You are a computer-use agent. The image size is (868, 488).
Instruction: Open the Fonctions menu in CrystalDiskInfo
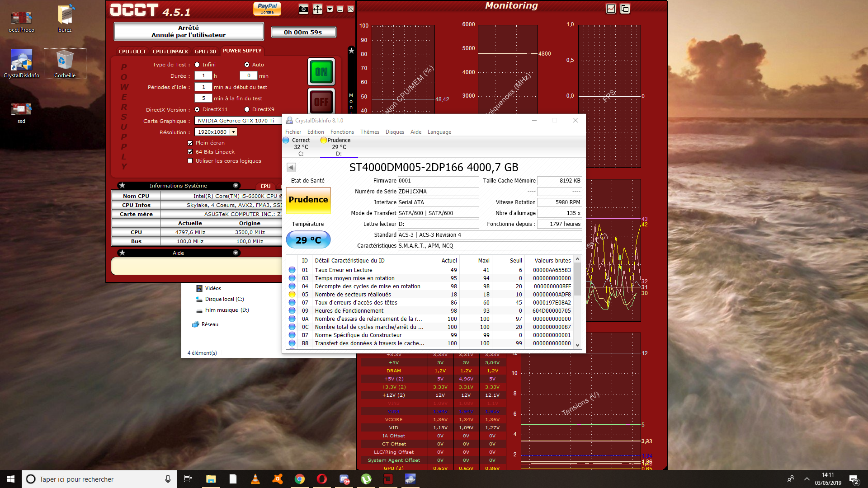[x=342, y=132]
